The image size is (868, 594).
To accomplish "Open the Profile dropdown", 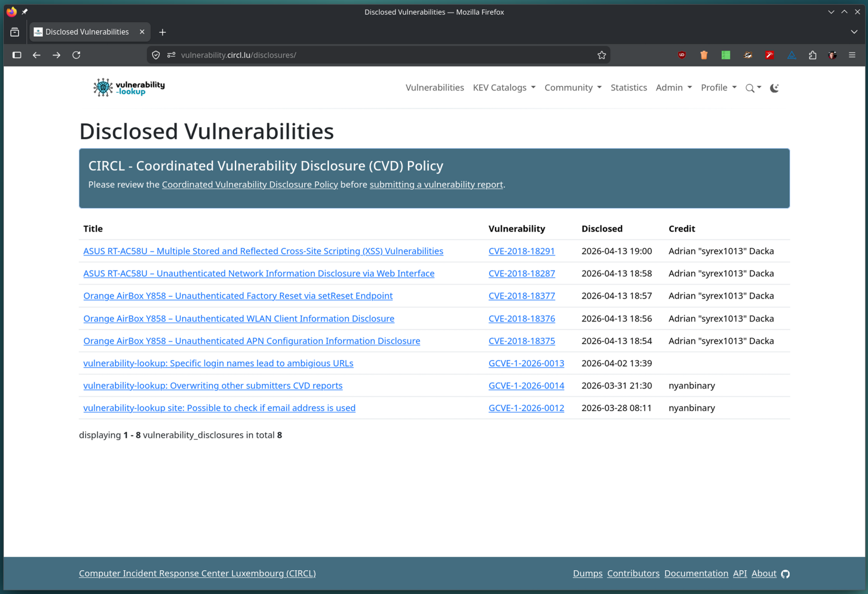I will click(x=718, y=88).
